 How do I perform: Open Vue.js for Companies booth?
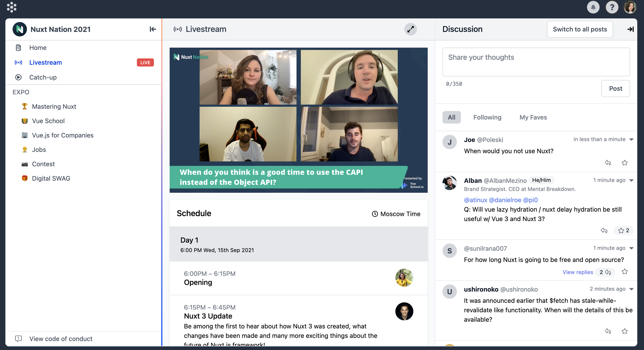coord(63,135)
